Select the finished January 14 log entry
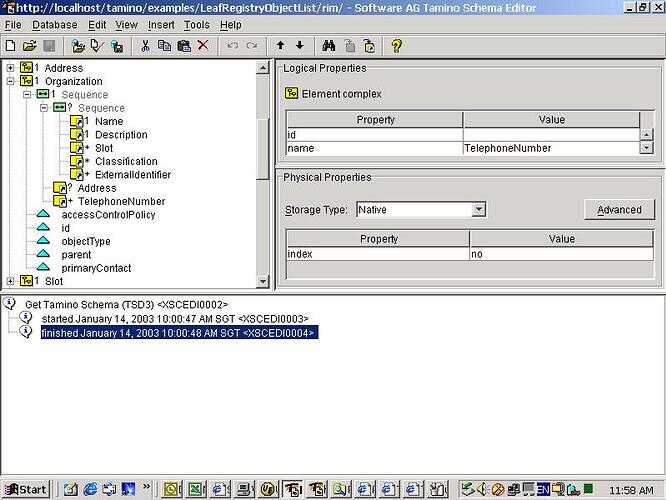666x500 pixels. coord(179,333)
